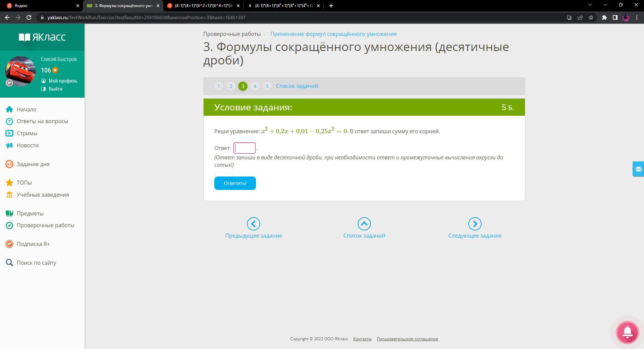Click the answer input field
Viewport: 644px width, 349px height.
[x=245, y=148]
